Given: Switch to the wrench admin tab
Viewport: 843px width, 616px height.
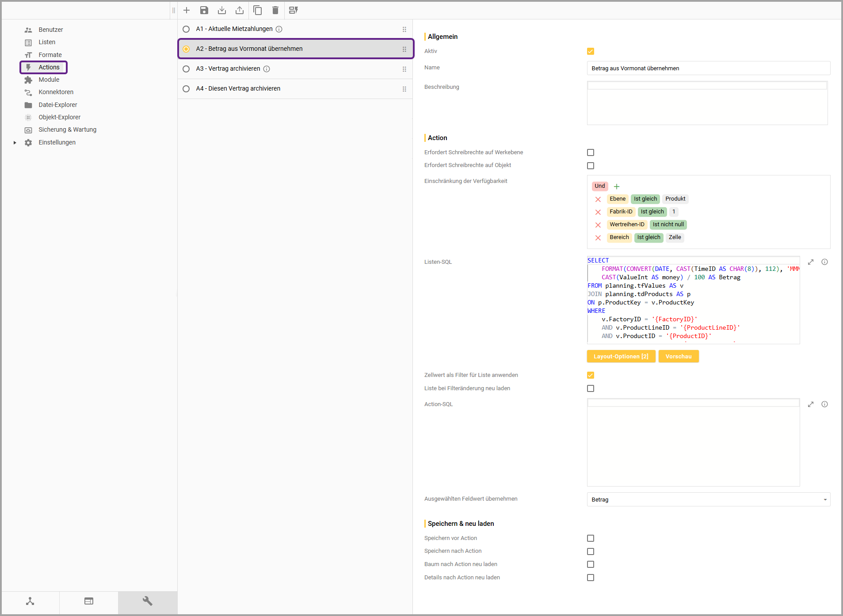Looking at the screenshot, I should (147, 601).
